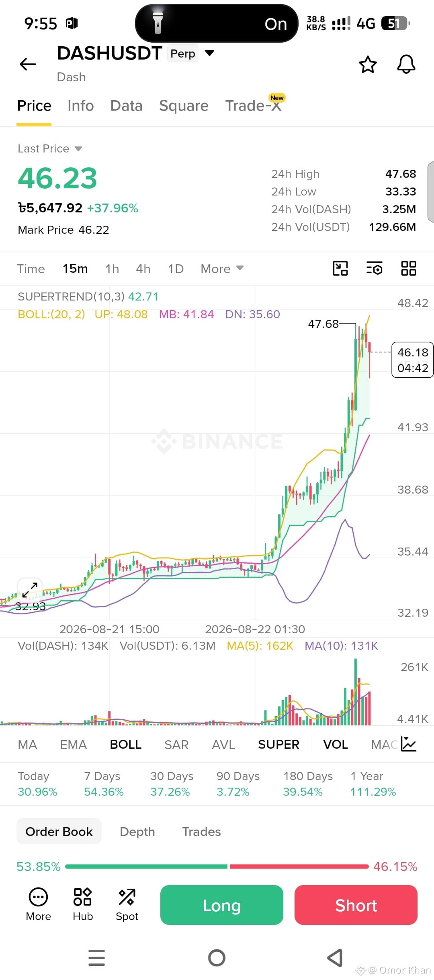The height and width of the screenshot is (980, 434).
Task: Open the Depth view
Action: [x=137, y=832]
